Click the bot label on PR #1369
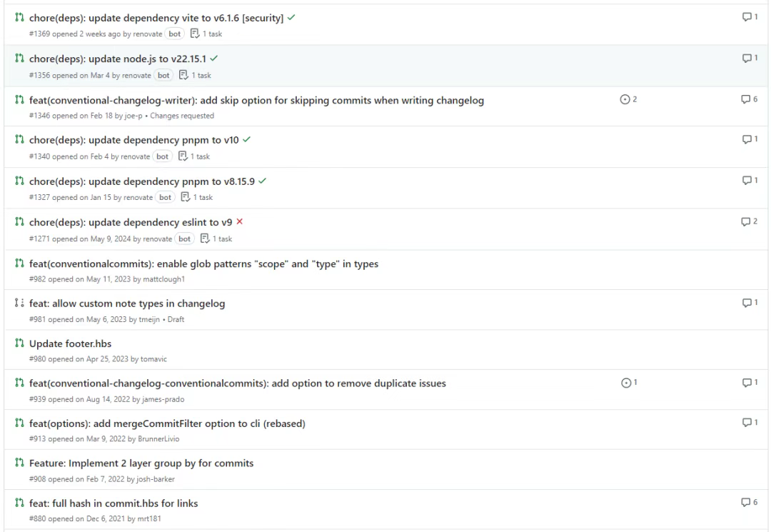The image size is (771, 532). [x=175, y=34]
